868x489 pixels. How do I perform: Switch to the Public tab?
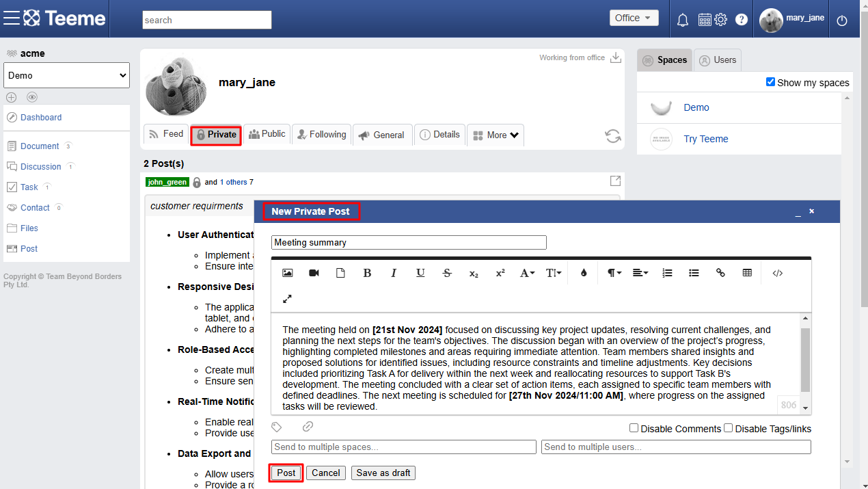coord(267,134)
